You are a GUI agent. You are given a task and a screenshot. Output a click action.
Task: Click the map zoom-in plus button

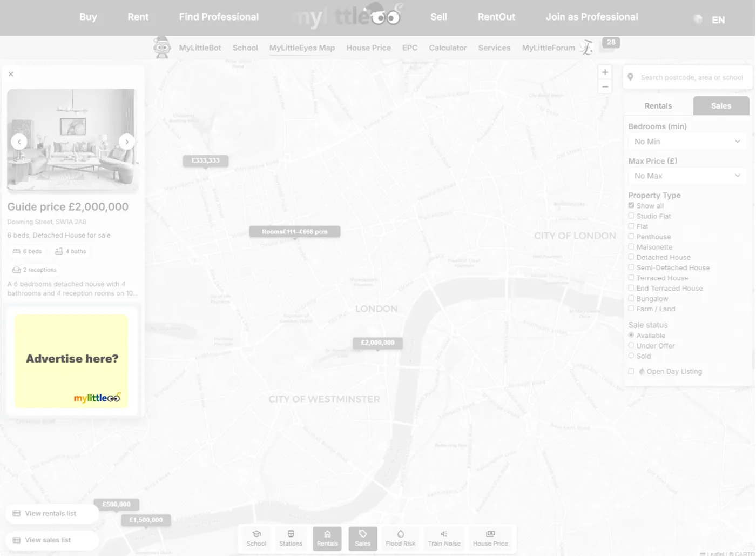(x=605, y=72)
